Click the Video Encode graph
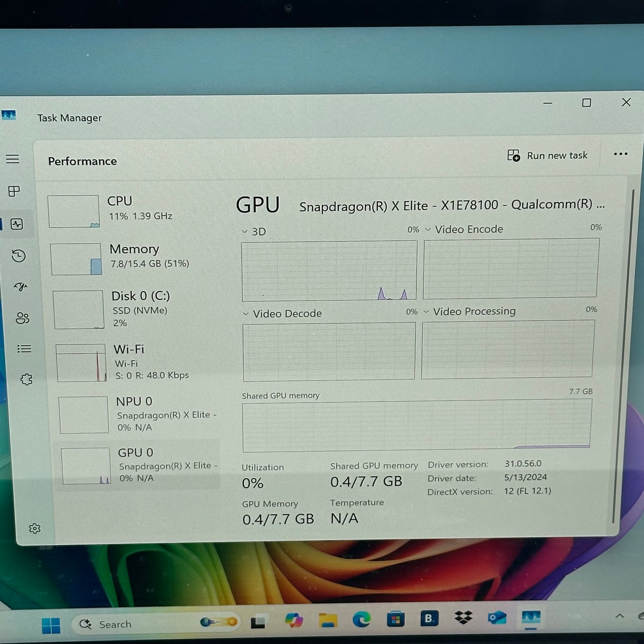The image size is (644, 644). [511, 268]
